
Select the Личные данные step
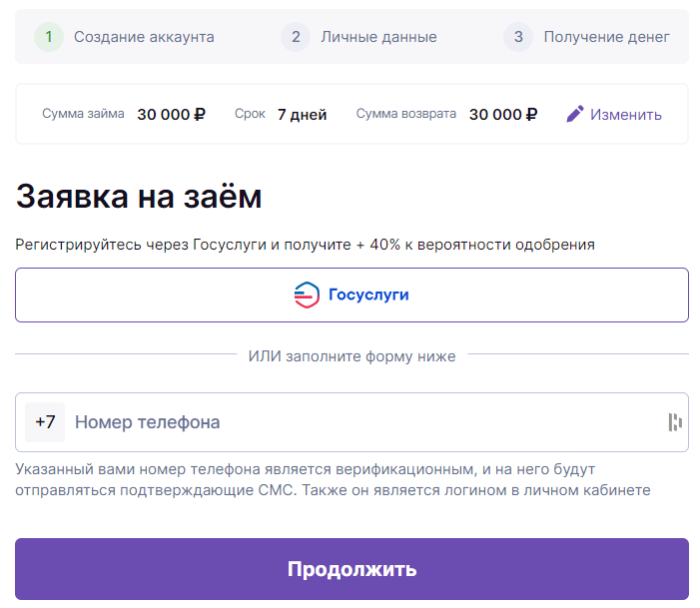[378, 37]
